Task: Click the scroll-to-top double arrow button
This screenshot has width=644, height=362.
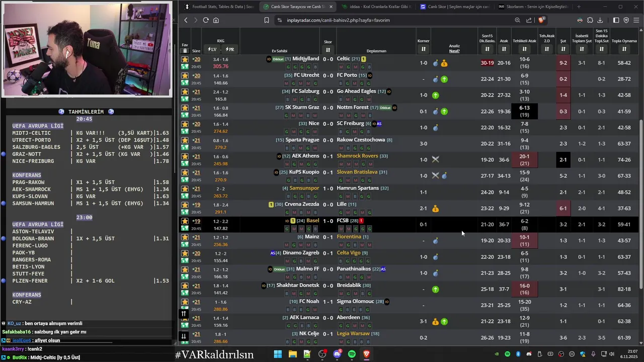Action: click(x=184, y=314)
